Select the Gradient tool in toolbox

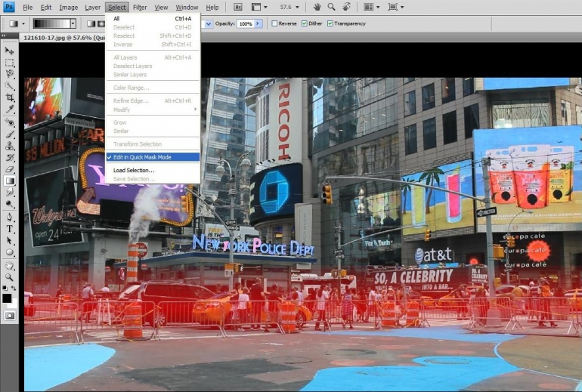tap(9, 181)
